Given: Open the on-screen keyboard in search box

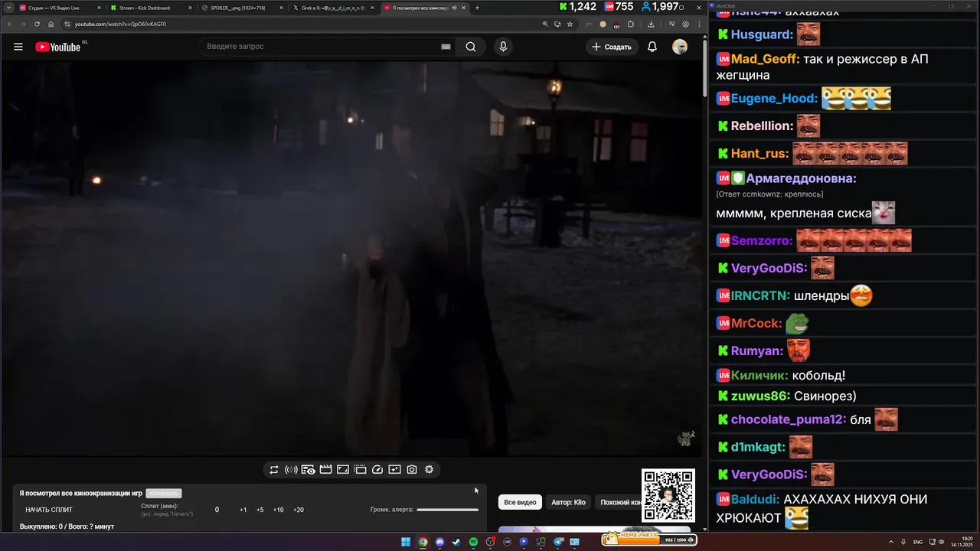Looking at the screenshot, I should 446,47.
